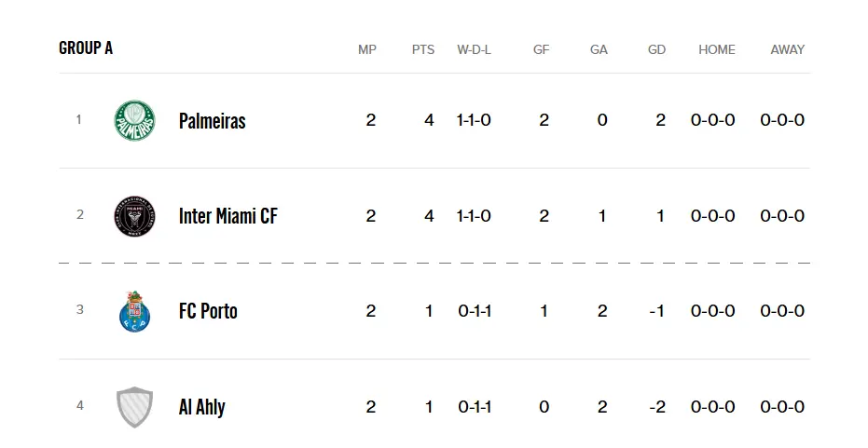The height and width of the screenshot is (448, 868).
Task: Click the GA column header
Action: pyautogui.click(x=599, y=49)
